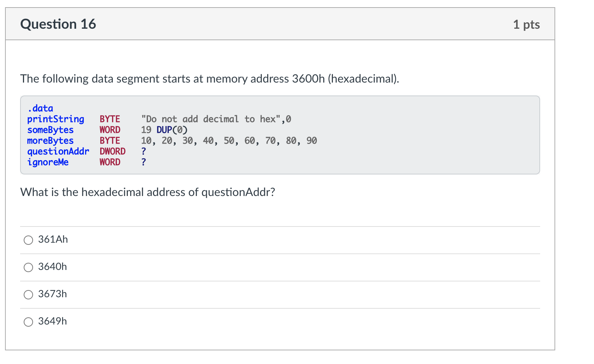Click the someBytes identifier in the code

(x=50, y=130)
